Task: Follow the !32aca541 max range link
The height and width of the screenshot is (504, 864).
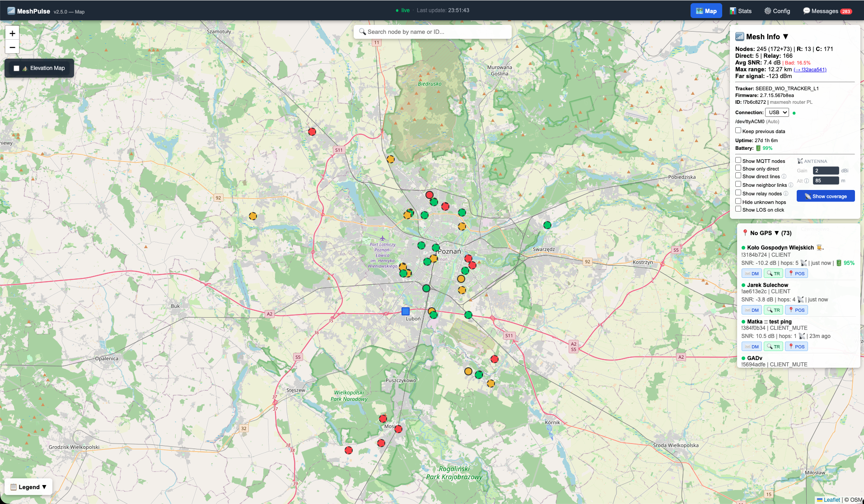Action: [x=810, y=69]
